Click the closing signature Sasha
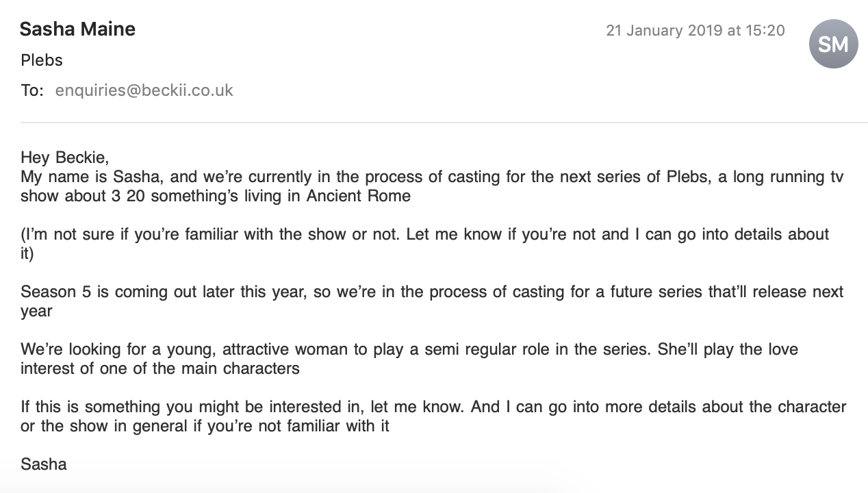Screen dimensions: 868x493 pyautogui.click(x=44, y=464)
